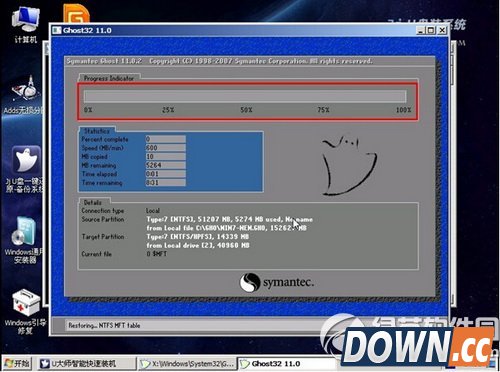Image resolution: width=500 pixels, height=372 pixels.
Task: Click the Ghost32 11.0 title bar text
Action: point(87,30)
